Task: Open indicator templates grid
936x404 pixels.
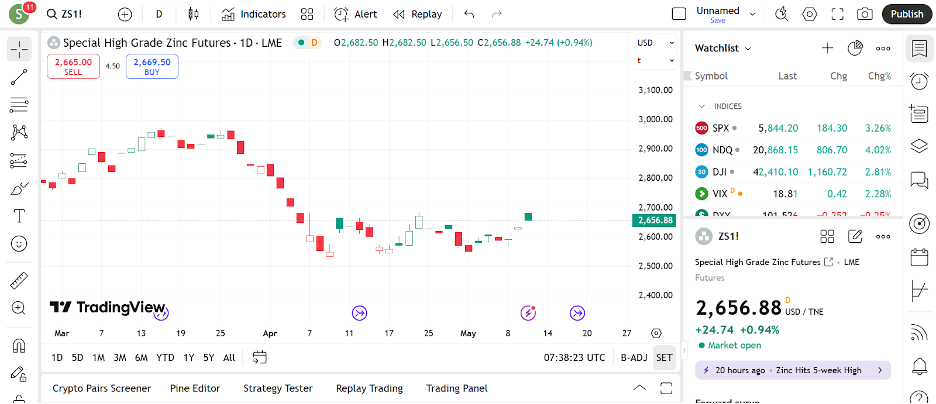Action: click(x=307, y=14)
